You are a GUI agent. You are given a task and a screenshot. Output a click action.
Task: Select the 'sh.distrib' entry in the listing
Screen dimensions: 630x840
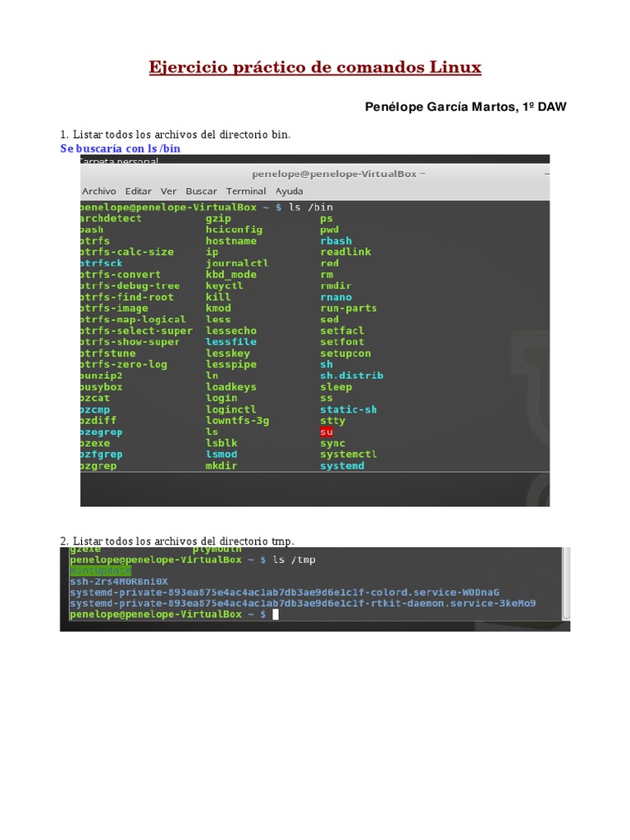tap(352, 376)
